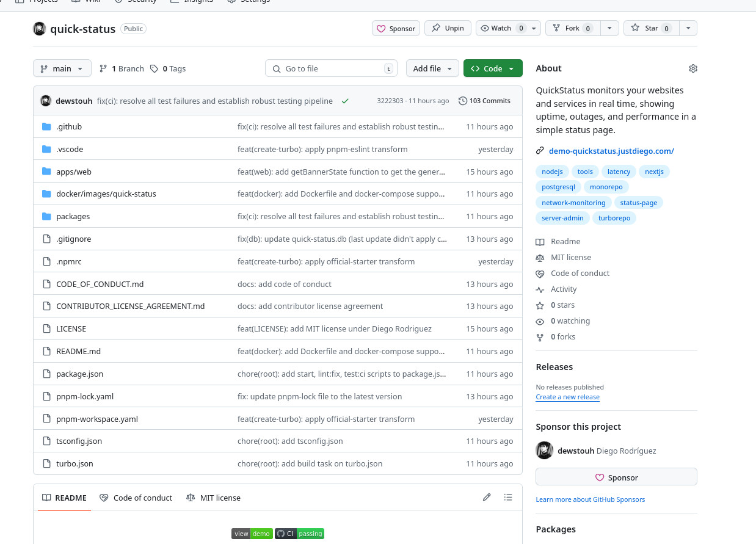Toggle the Star button

pyautogui.click(x=651, y=28)
